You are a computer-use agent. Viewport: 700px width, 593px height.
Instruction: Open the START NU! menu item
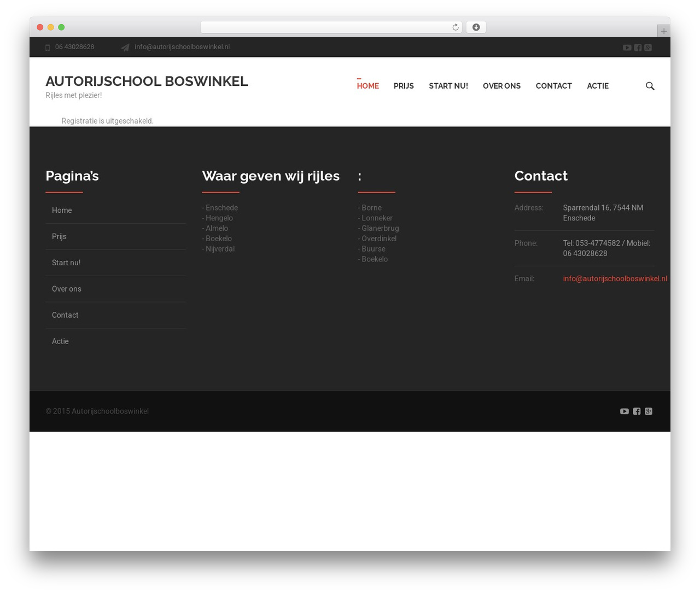[448, 86]
